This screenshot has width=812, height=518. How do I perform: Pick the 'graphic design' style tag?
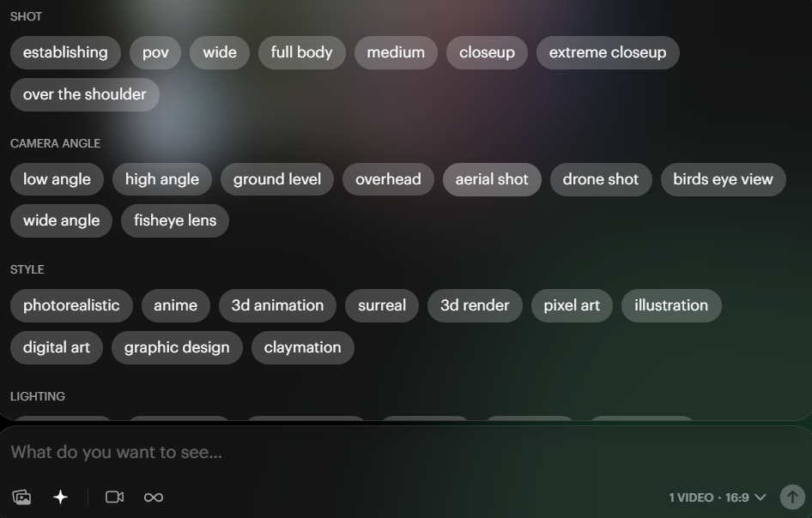coord(177,347)
